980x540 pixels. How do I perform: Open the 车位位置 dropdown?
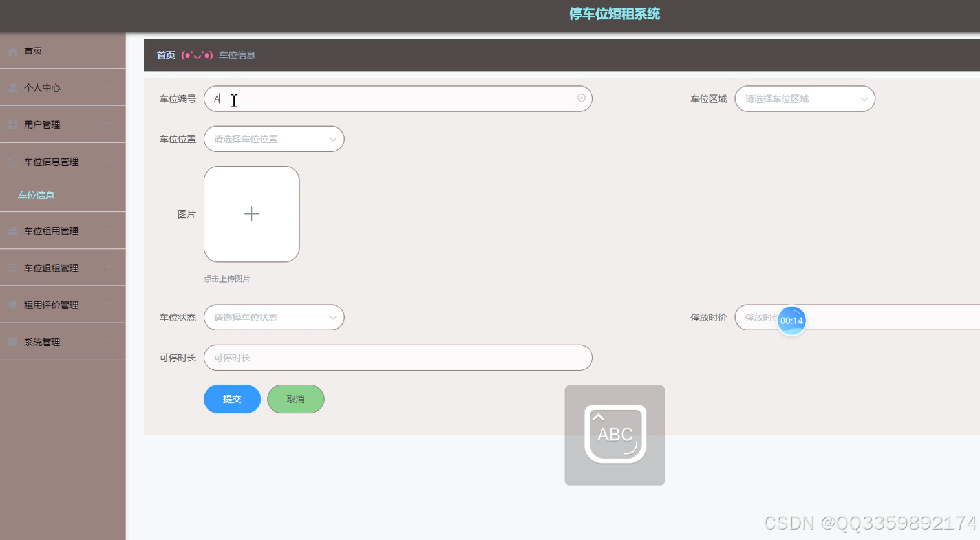(274, 139)
